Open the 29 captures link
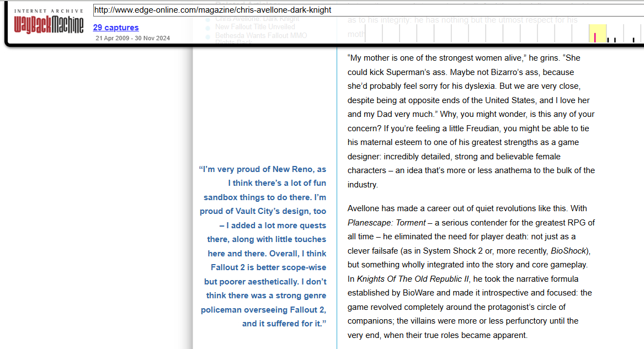This screenshot has width=644, height=349. point(116,28)
